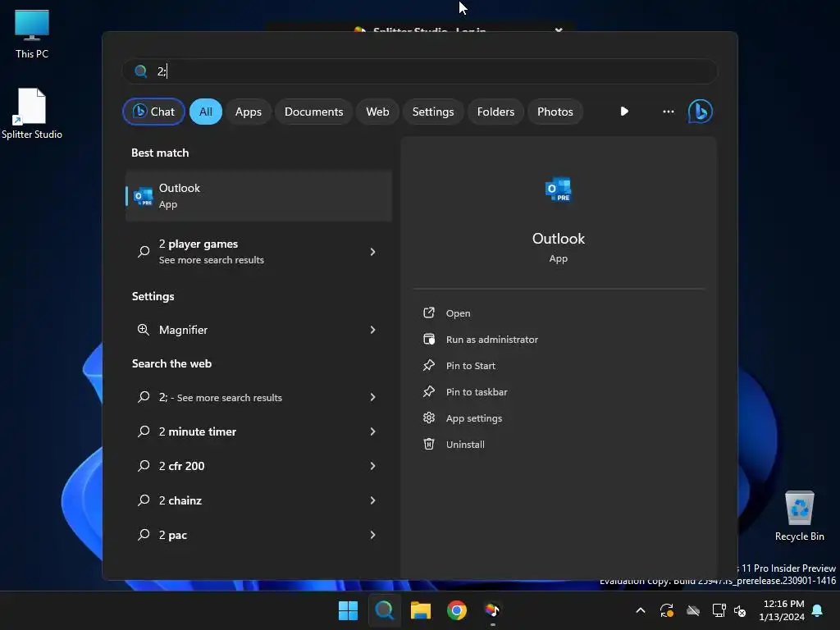Click the Magnifier zoom icon

click(143, 330)
